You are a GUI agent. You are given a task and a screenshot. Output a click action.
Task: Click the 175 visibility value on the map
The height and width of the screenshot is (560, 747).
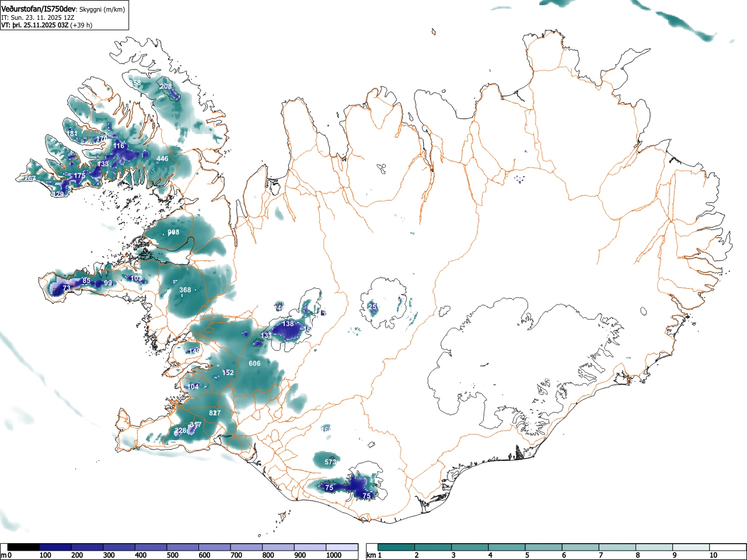[x=80, y=176]
